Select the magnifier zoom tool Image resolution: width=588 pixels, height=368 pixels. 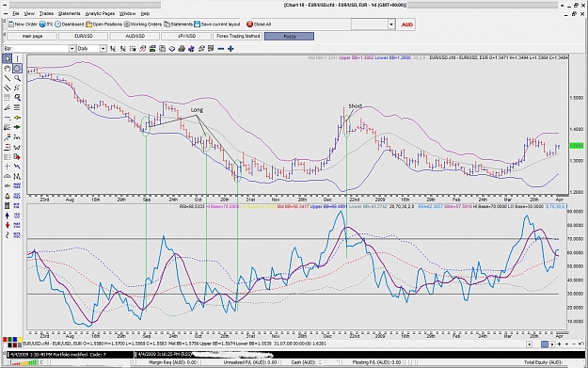(x=17, y=78)
